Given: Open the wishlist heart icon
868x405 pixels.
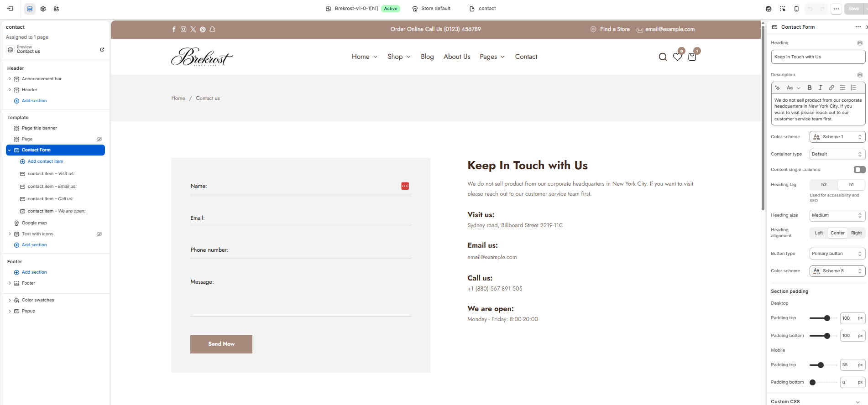Looking at the screenshot, I should click(678, 57).
